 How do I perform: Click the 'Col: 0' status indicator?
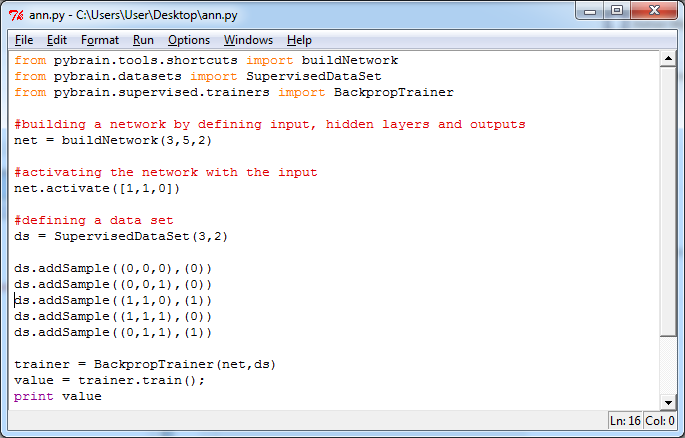tap(660, 421)
